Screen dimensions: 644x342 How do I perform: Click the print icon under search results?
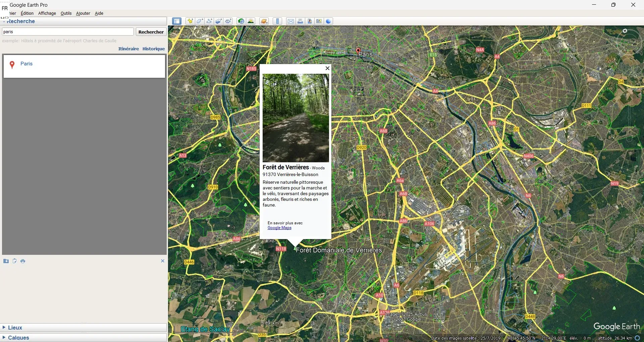[23, 261]
